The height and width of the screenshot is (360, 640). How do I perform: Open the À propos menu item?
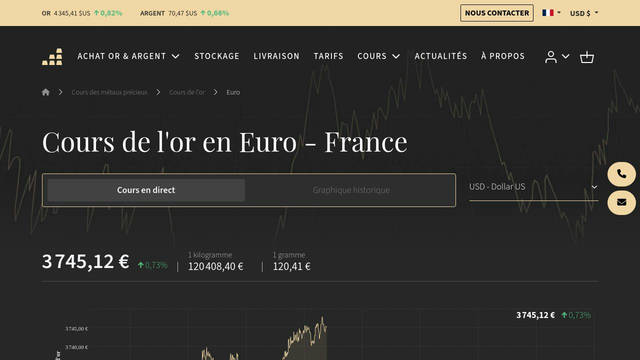click(503, 56)
